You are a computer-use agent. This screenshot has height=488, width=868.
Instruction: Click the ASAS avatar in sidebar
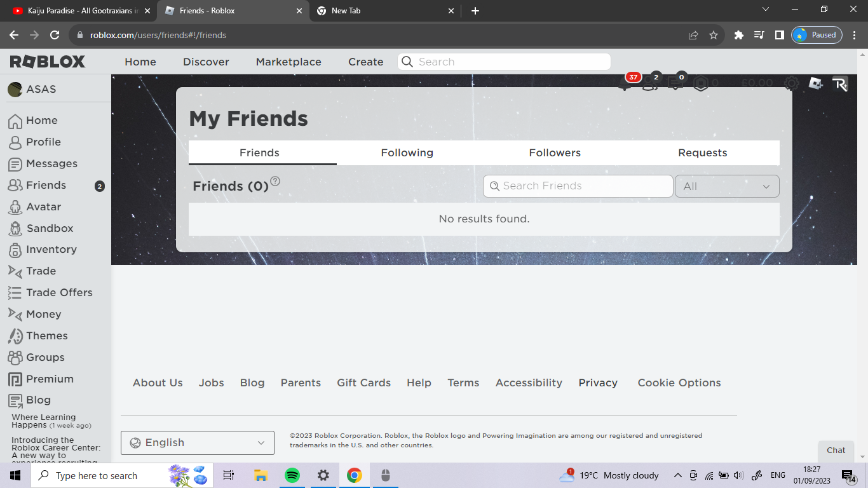[x=15, y=89]
